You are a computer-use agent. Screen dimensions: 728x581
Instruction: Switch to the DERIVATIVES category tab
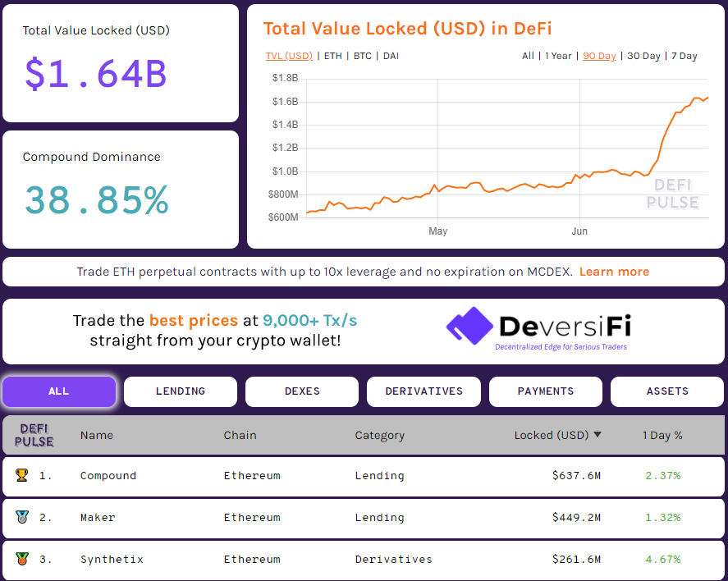[424, 391]
